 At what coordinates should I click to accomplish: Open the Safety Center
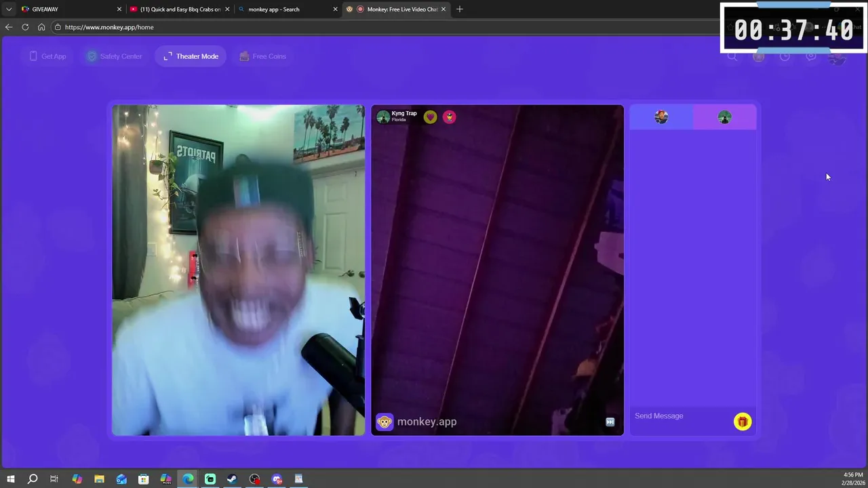(114, 56)
